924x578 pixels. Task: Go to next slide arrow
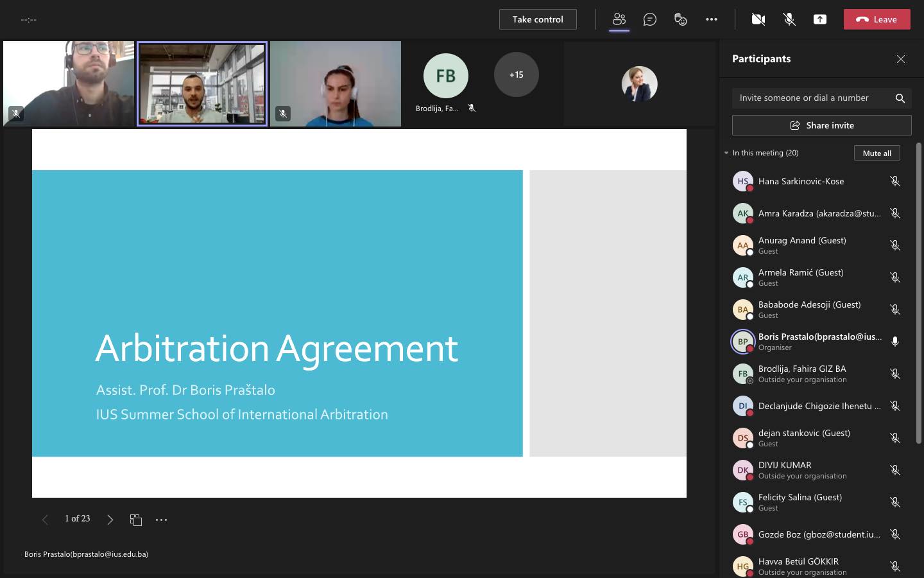pos(110,520)
